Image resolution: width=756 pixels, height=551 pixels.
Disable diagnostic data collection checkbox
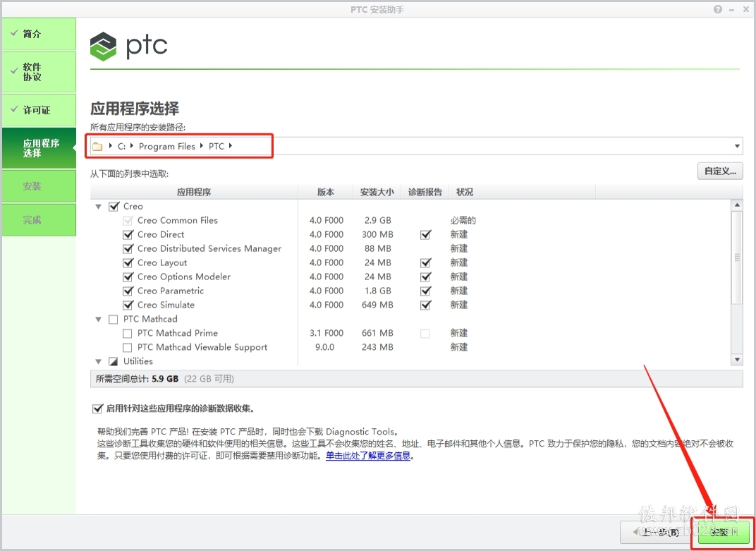click(97, 408)
